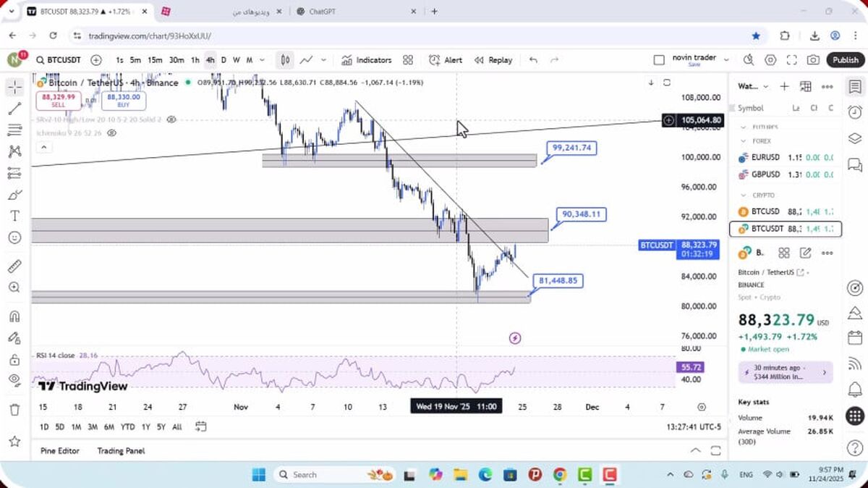Select the 4h timeframe
This screenshot has width=868, height=488.
click(210, 60)
